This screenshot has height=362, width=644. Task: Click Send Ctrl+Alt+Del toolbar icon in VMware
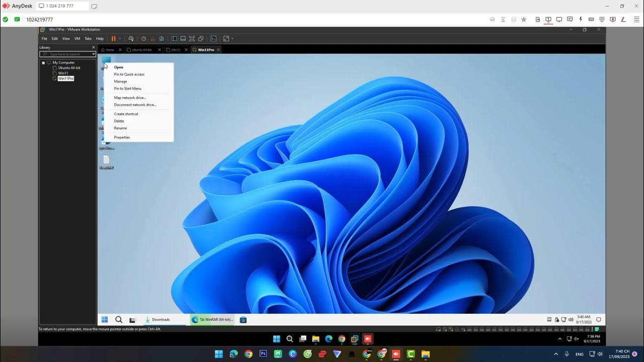[131, 39]
